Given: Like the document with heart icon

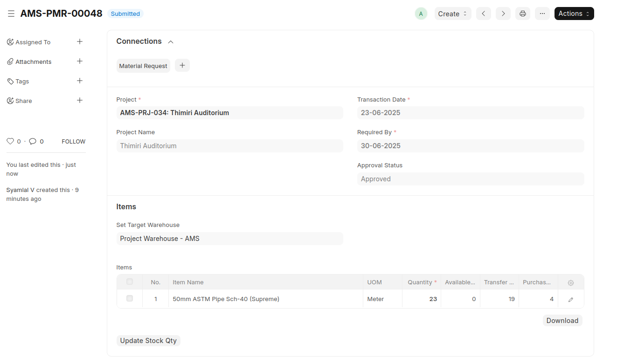Looking at the screenshot, I should [10, 141].
